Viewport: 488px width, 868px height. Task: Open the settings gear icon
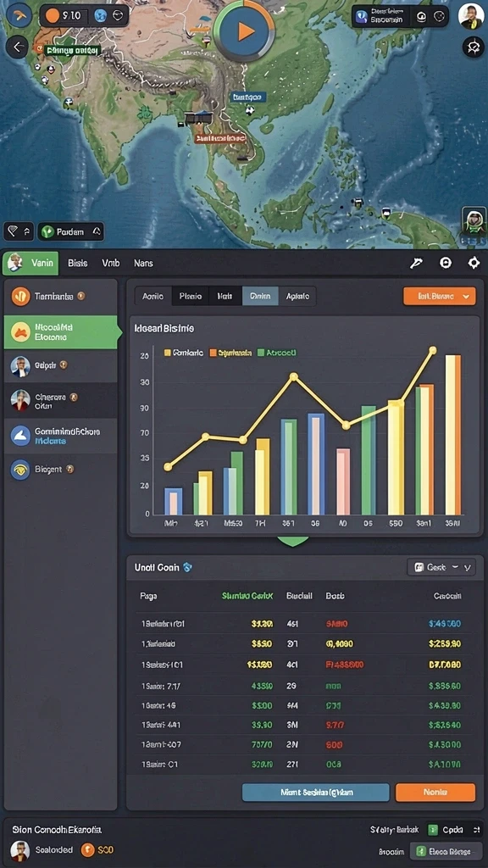click(x=474, y=264)
